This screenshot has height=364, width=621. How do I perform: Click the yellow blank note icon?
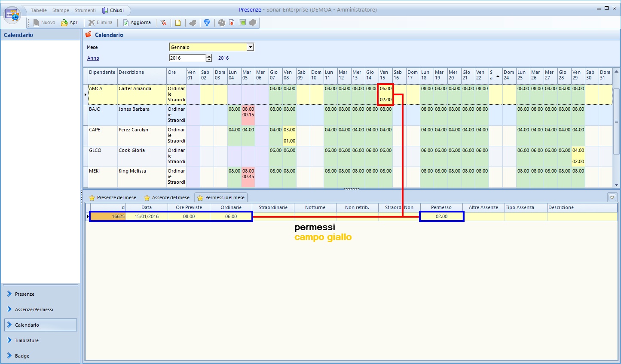(x=177, y=23)
